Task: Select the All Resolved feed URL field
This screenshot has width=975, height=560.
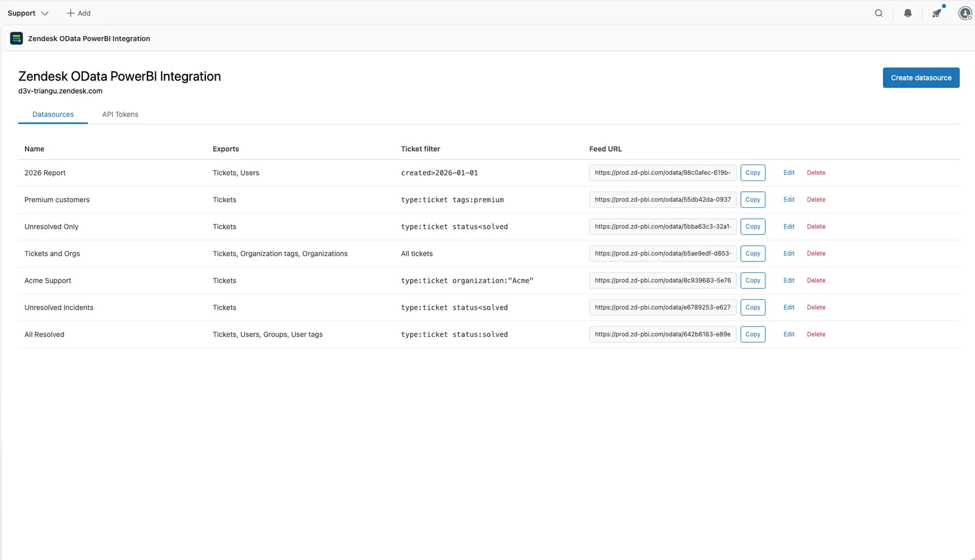Action: [x=663, y=335]
